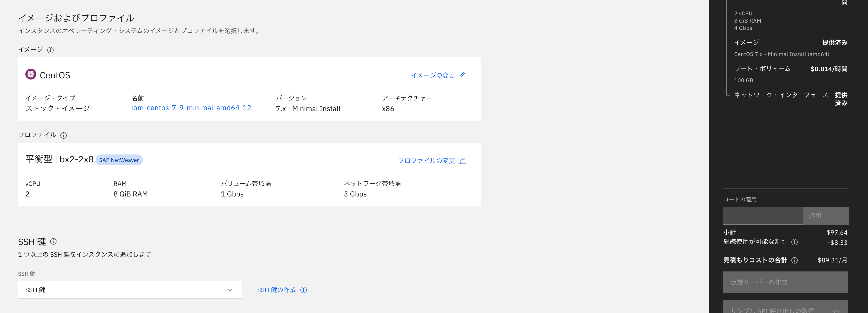Viewport: 868px width, 313px height.
Task: Click the info icon next to 継続使用が可能な割引
Action: coord(795,242)
